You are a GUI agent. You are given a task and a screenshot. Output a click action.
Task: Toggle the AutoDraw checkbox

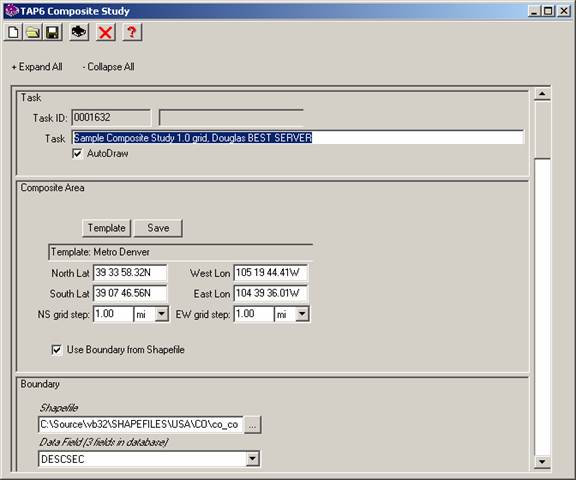78,154
